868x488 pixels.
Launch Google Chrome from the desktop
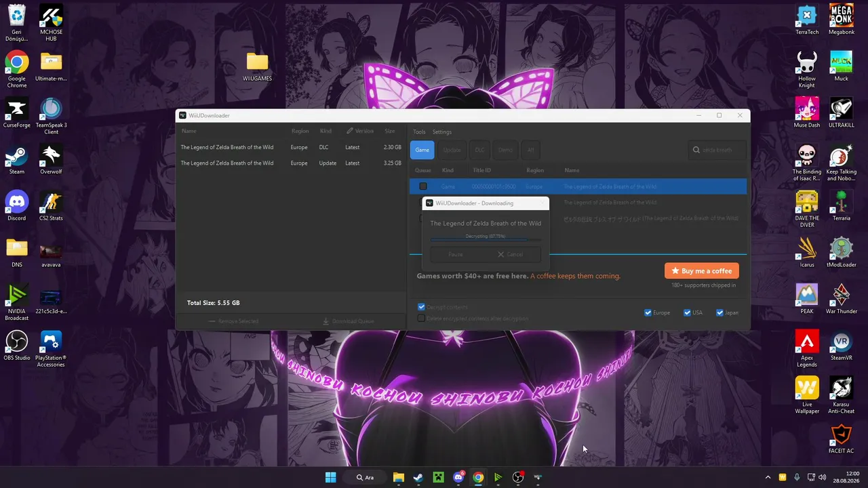coord(17,70)
